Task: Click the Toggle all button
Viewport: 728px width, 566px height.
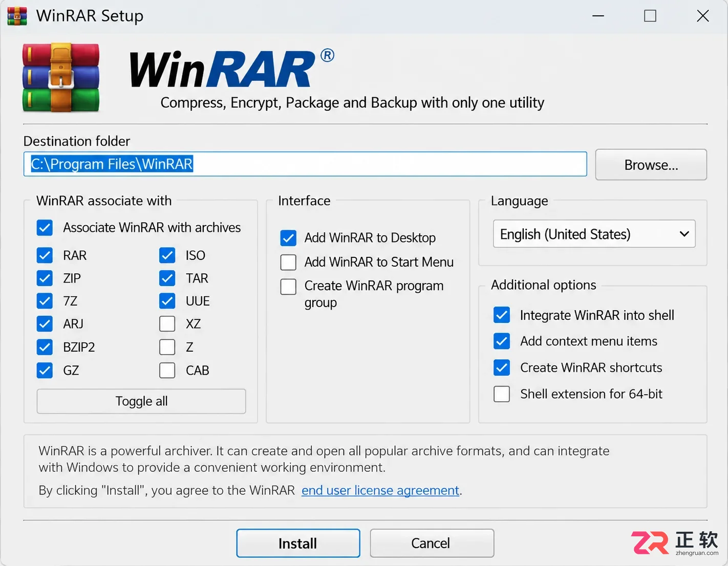Action: 141,401
